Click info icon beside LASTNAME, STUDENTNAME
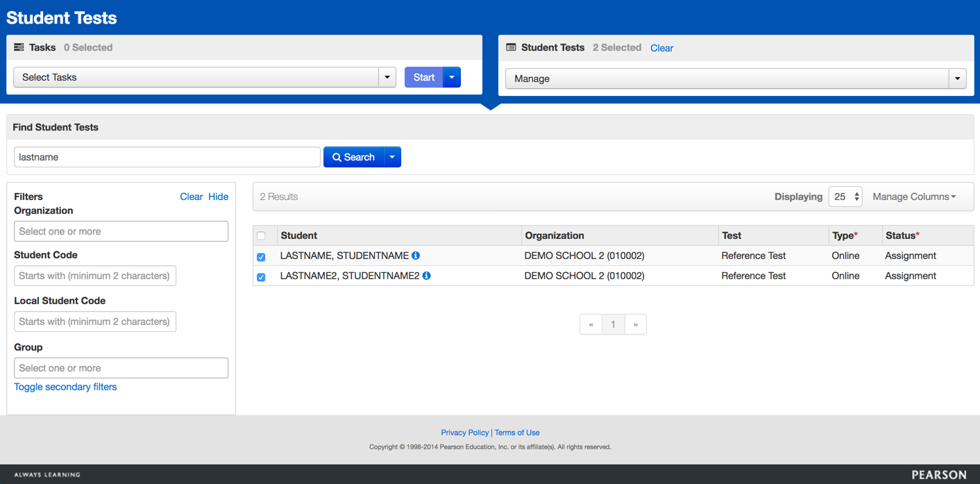The height and width of the screenshot is (484, 980). click(416, 256)
